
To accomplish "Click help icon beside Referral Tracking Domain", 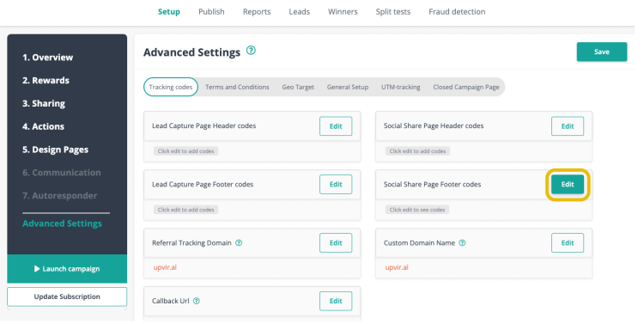I will (x=239, y=243).
